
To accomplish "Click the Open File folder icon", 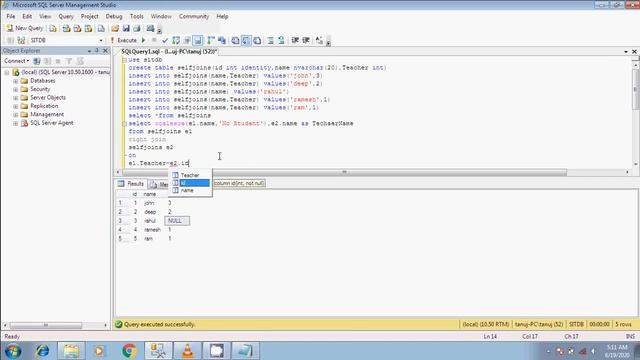I will pyautogui.click(x=115, y=29).
